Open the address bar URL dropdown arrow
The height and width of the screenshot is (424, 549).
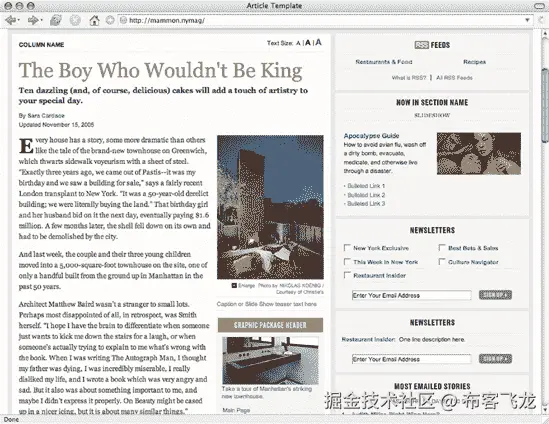click(x=527, y=20)
